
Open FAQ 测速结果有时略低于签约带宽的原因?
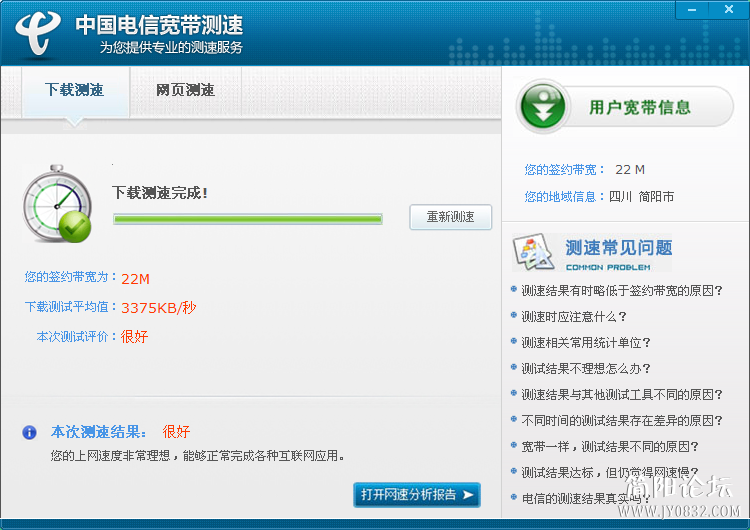(x=621, y=290)
